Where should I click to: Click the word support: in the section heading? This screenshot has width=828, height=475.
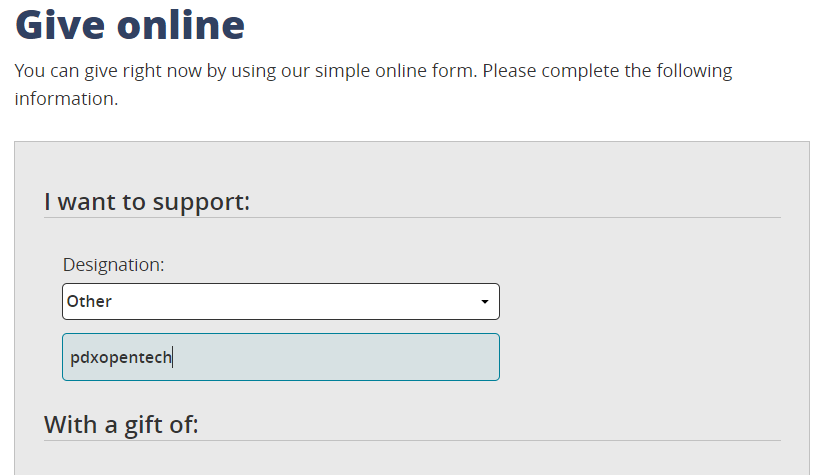tap(201, 203)
